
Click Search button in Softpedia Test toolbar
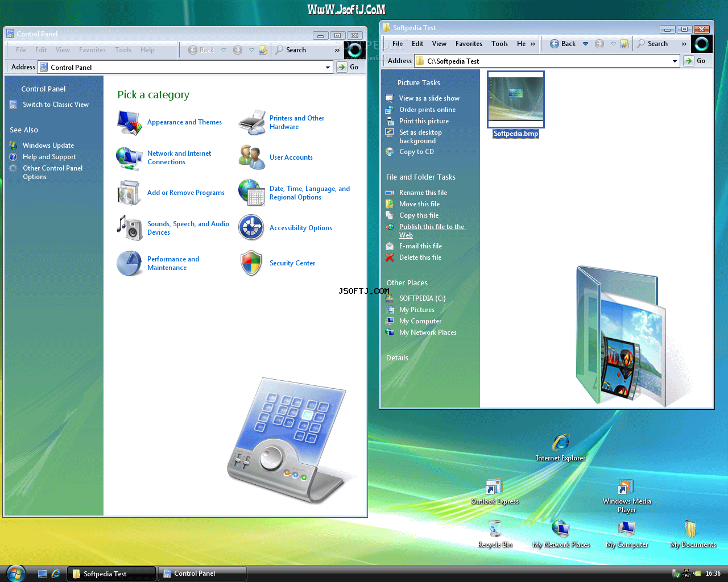[652, 44]
